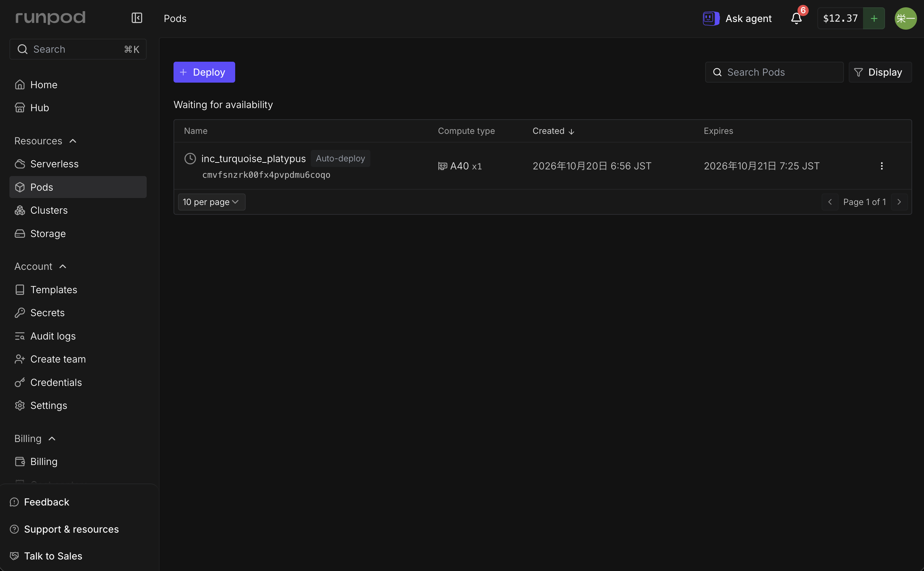Select Pods in the sidebar
The width and height of the screenshot is (924, 571).
pos(78,187)
